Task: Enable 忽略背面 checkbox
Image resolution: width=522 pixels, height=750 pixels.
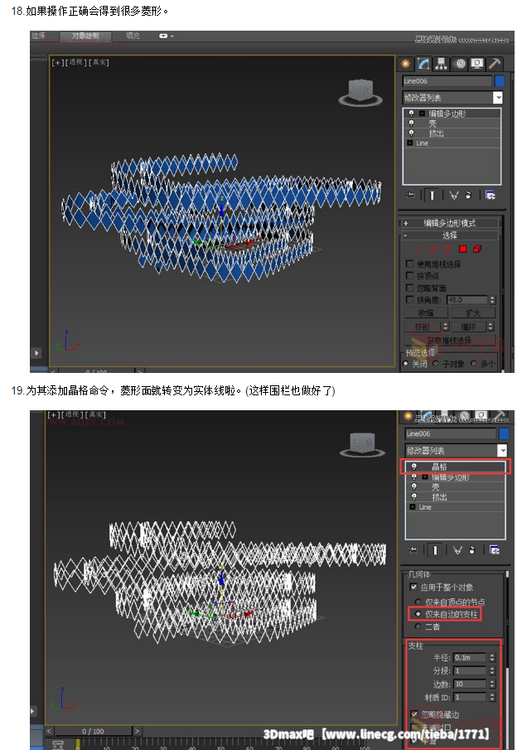Action: 410,287
